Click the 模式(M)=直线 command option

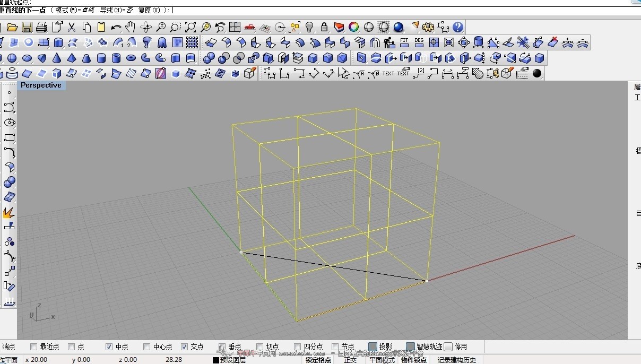tap(75, 10)
